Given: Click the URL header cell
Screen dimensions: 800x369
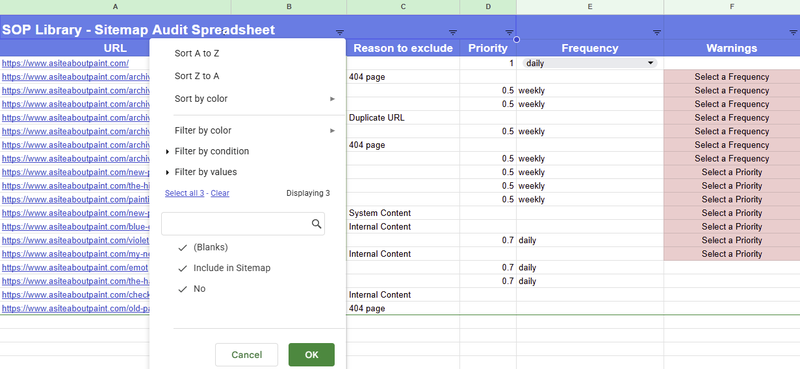Looking at the screenshot, I should tap(115, 48).
